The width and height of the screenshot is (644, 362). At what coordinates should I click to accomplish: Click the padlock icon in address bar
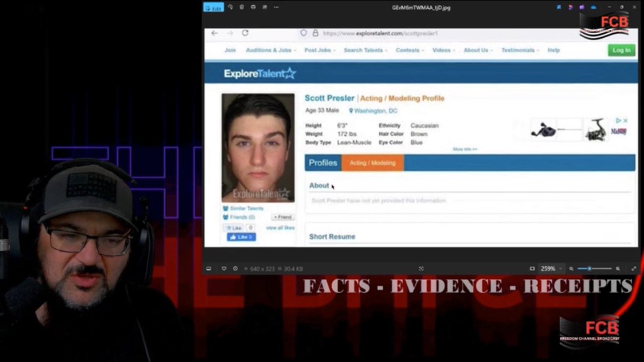point(316,33)
